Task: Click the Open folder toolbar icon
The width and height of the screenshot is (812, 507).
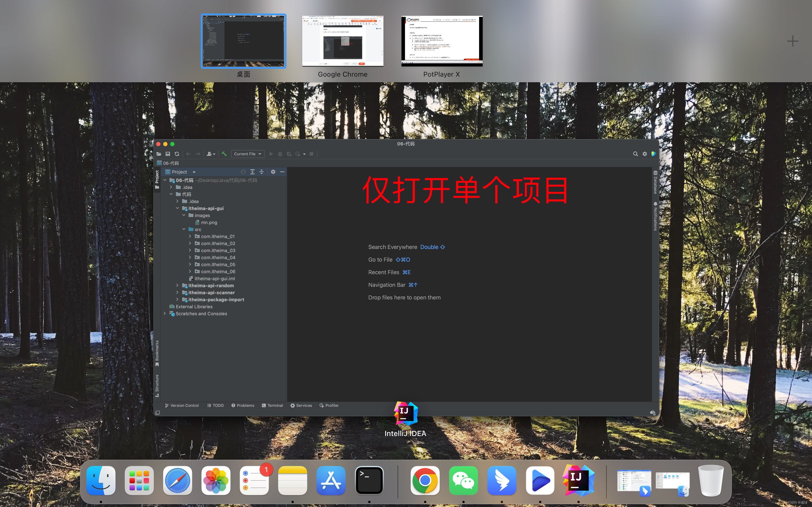Action: tap(159, 154)
